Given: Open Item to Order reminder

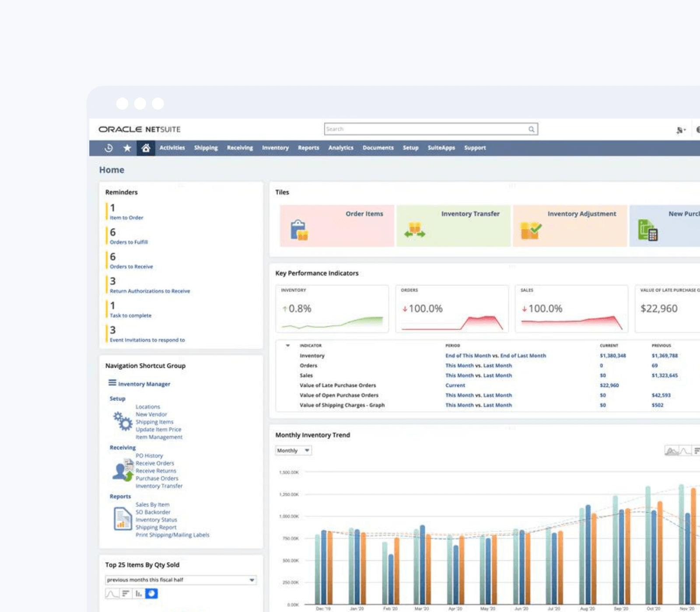Looking at the screenshot, I should [126, 218].
